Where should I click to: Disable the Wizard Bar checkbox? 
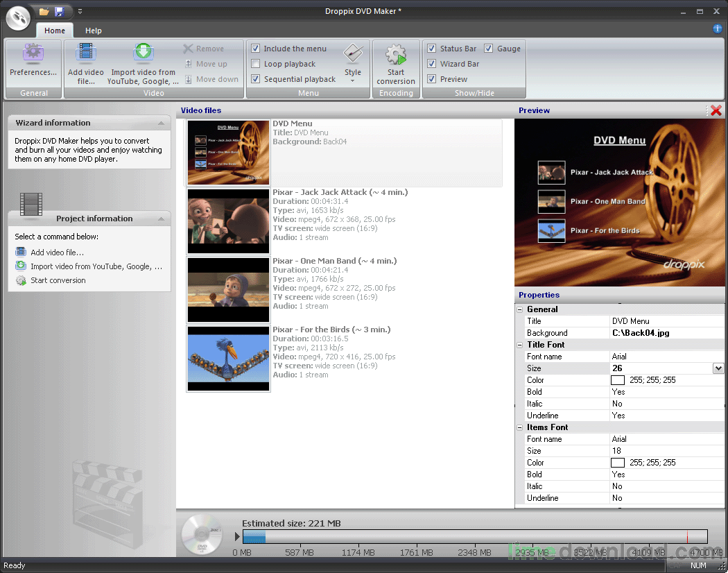[x=432, y=64]
